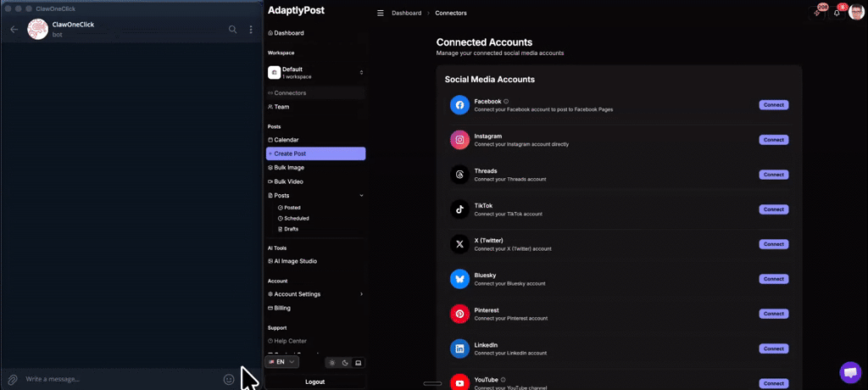Attach a file with the paperclip icon
Screen dimensions: 868x390
tap(12, 380)
